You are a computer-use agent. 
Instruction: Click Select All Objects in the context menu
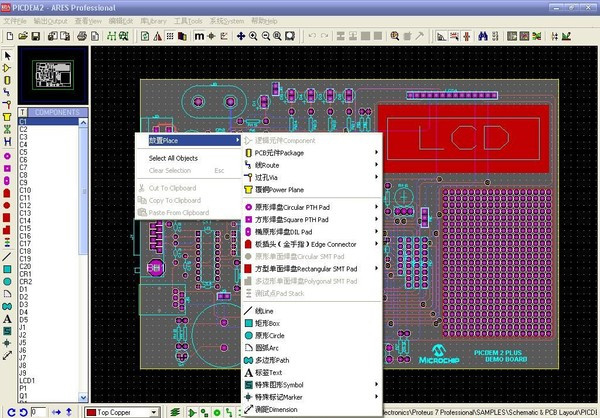pyautogui.click(x=189, y=158)
